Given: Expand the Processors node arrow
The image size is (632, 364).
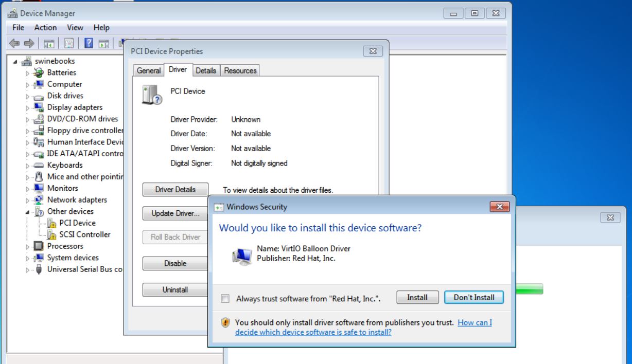Looking at the screenshot, I should (x=28, y=246).
